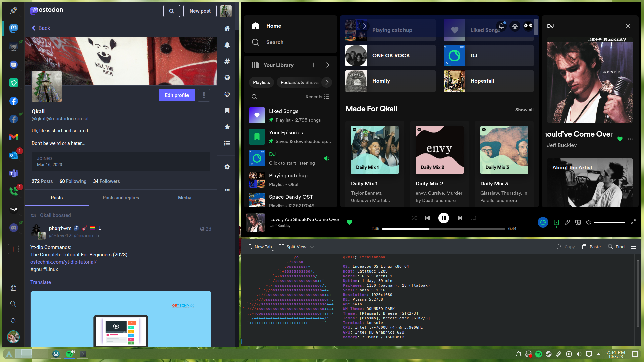Click Edit profile button
Viewport: 644px width, 362px height.
coord(177,95)
